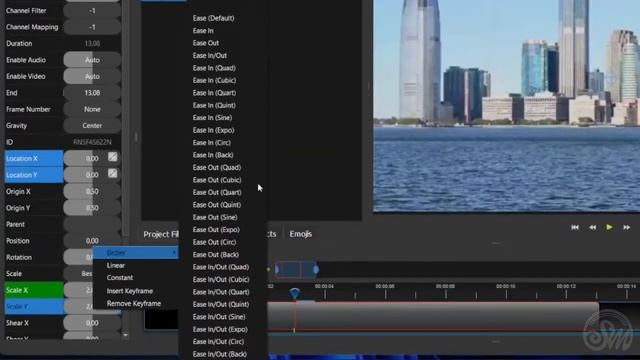Select Ease Out (Quart) preset

tap(217, 192)
